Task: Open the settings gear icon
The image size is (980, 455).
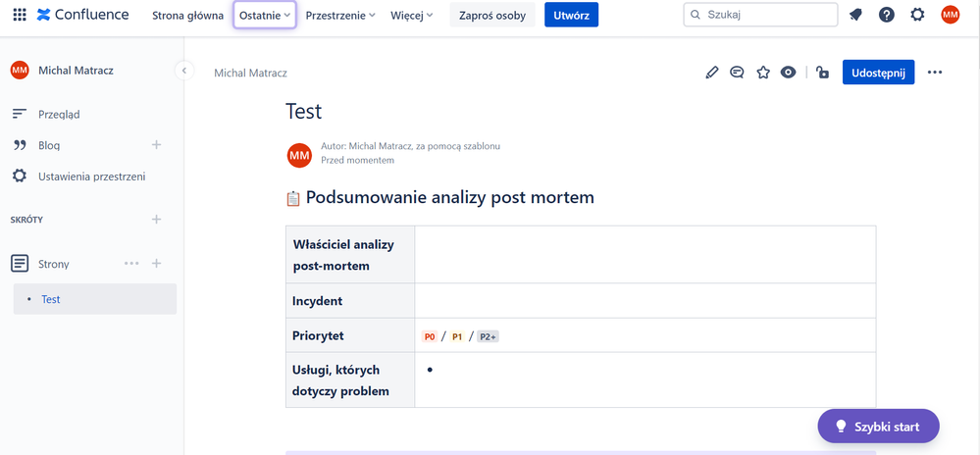Action: click(917, 15)
